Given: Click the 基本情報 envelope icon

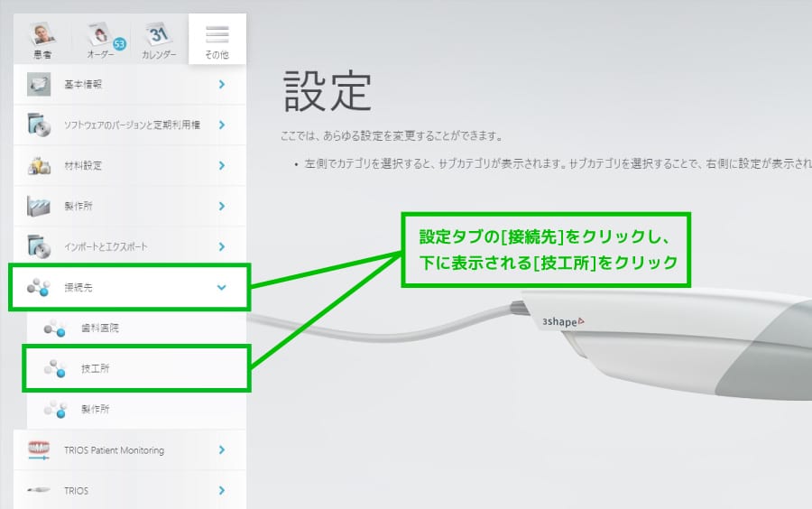Looking at the screenshot, I should 39,85.
